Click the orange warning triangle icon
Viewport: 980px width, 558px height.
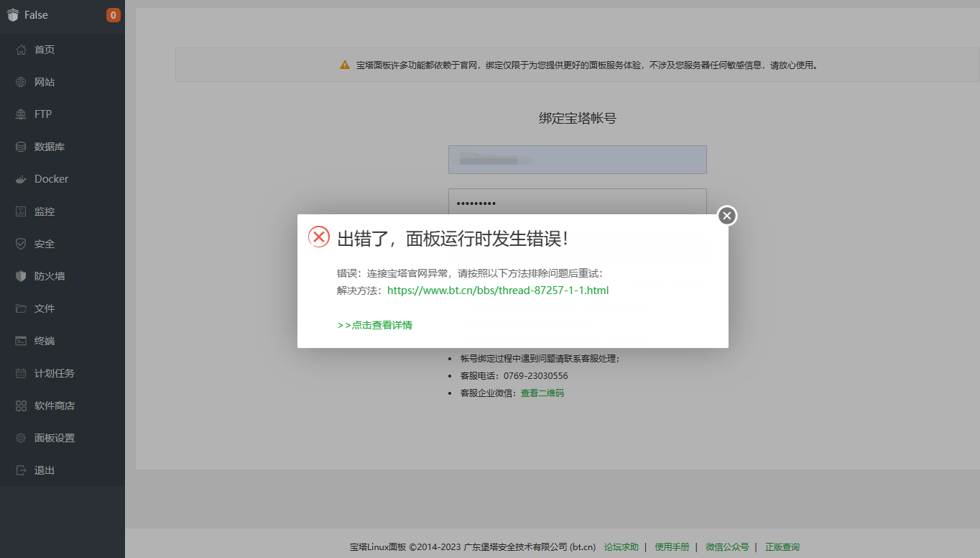pos(345,65)
